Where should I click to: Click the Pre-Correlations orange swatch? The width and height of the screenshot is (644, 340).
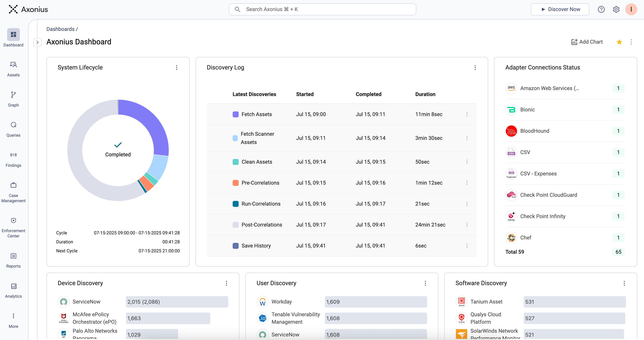(235, 183)
